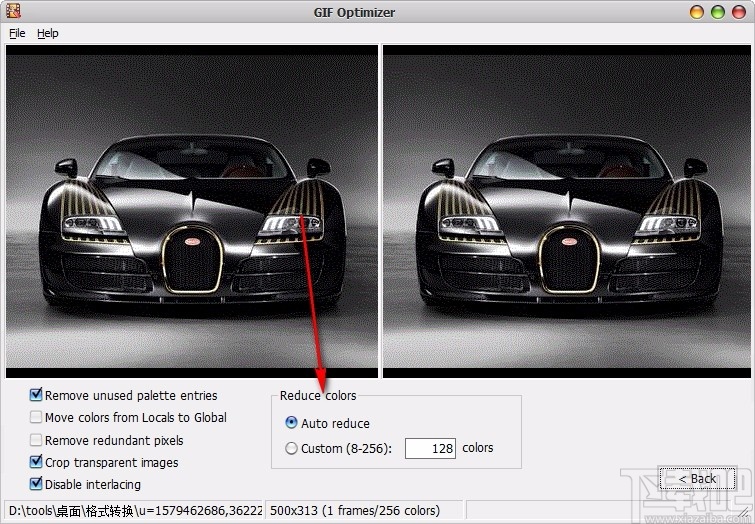
Task: Click the yellow minimize window button
Action: 697,12
